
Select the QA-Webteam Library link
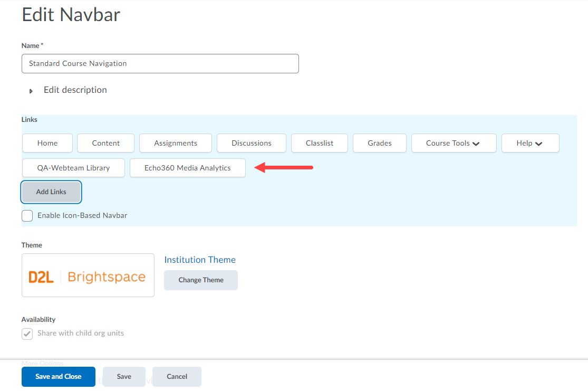click(x=73, y=168)
